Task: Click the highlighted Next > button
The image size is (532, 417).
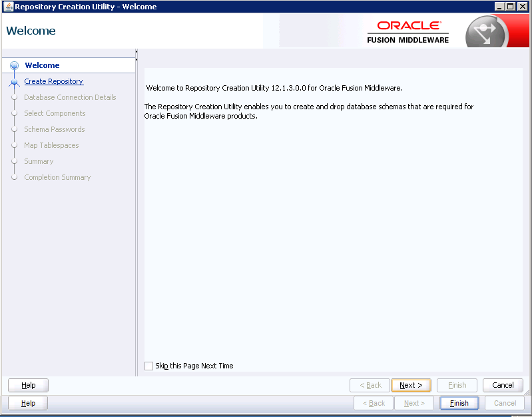Action: coord(411,385)
